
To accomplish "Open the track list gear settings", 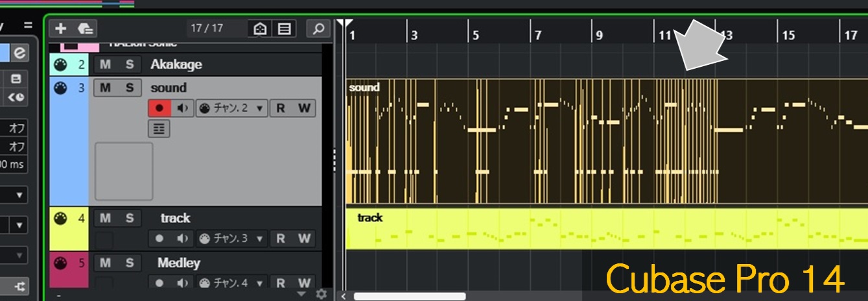I will (x=321, y=295).
